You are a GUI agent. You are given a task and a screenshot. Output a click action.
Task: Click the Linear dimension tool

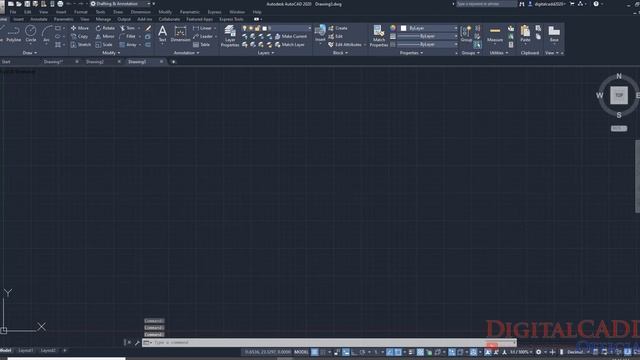pyautogui.click(x=202, y=28)
